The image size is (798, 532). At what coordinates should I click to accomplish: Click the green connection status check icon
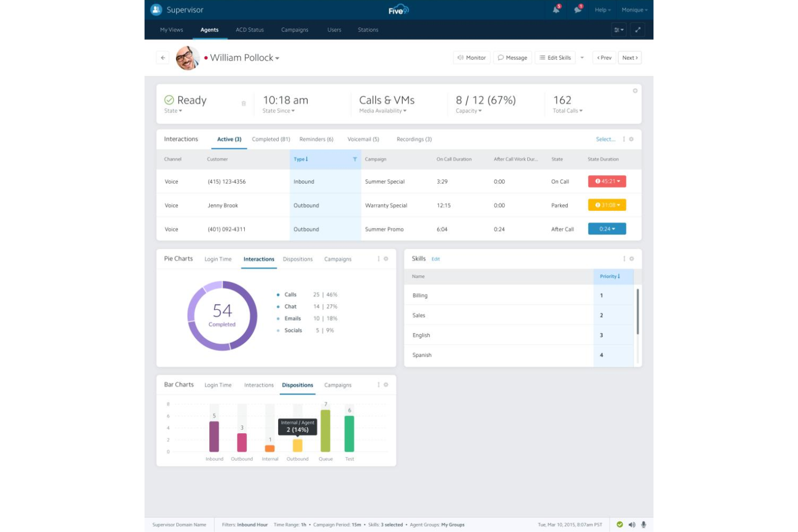(x=620, y=524)
